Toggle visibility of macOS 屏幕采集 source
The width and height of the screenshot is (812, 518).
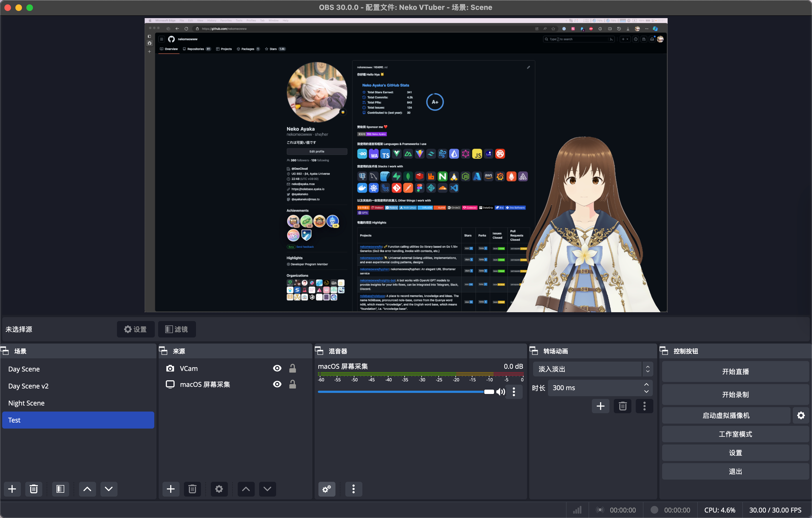tap(277, 384)
